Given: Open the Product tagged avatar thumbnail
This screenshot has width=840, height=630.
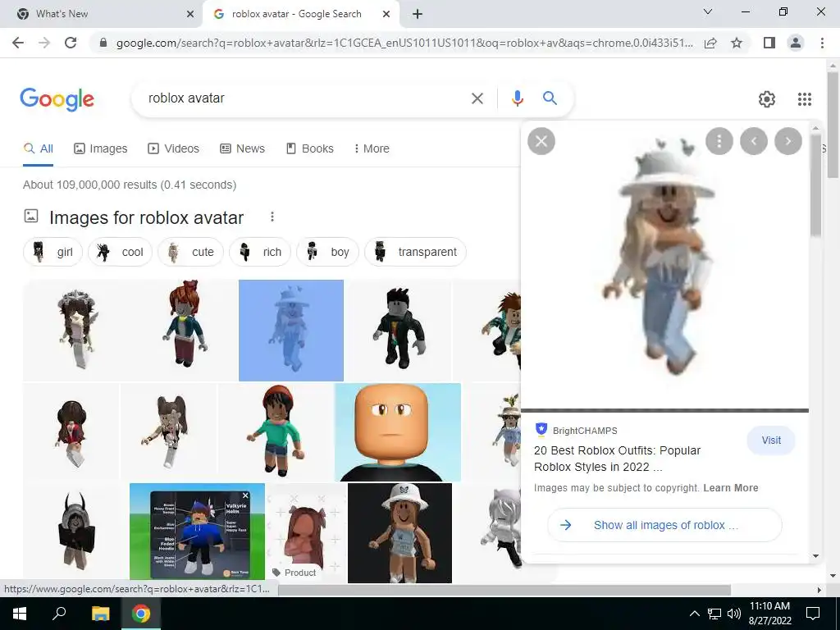Looking at the screenshot, I should coord(306,532).
